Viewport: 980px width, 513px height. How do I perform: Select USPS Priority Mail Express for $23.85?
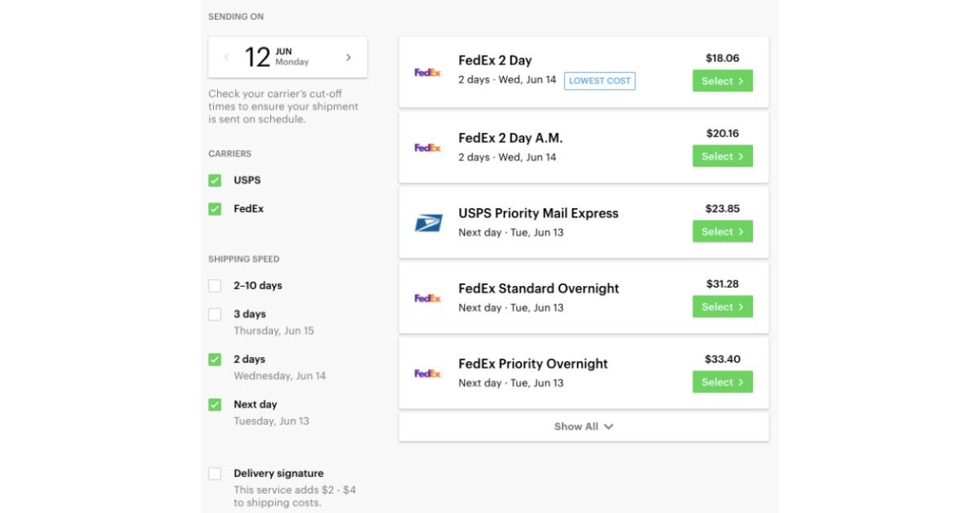click(x=722, y=231)
